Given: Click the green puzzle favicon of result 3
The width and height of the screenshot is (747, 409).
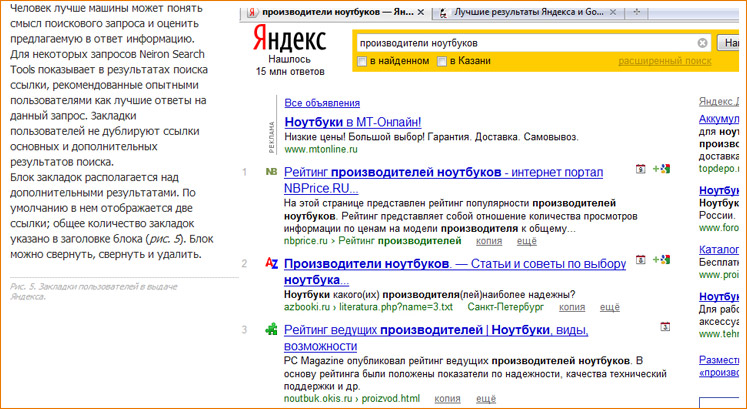Looking at the screenshot, I should click(271, 329).
